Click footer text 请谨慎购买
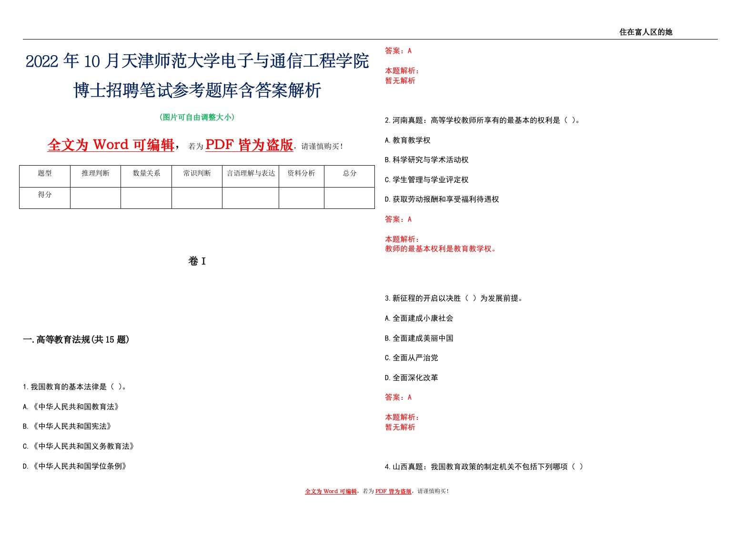 pos(433,491)
